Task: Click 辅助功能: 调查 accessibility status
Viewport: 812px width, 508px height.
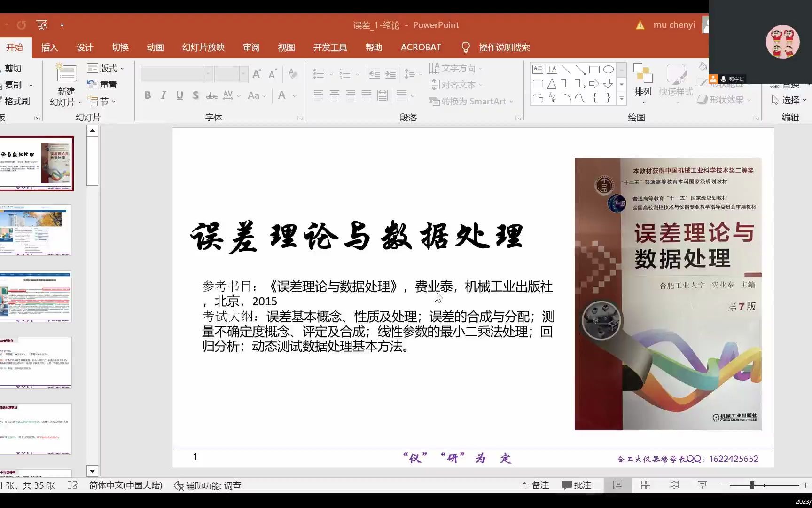Action: click(x=207, y=485)
